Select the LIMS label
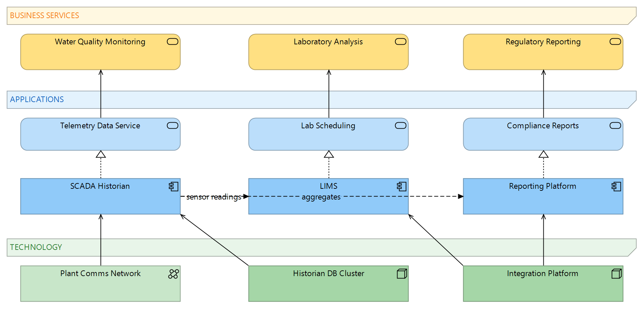The image size is (644, 309). point(329,186)
